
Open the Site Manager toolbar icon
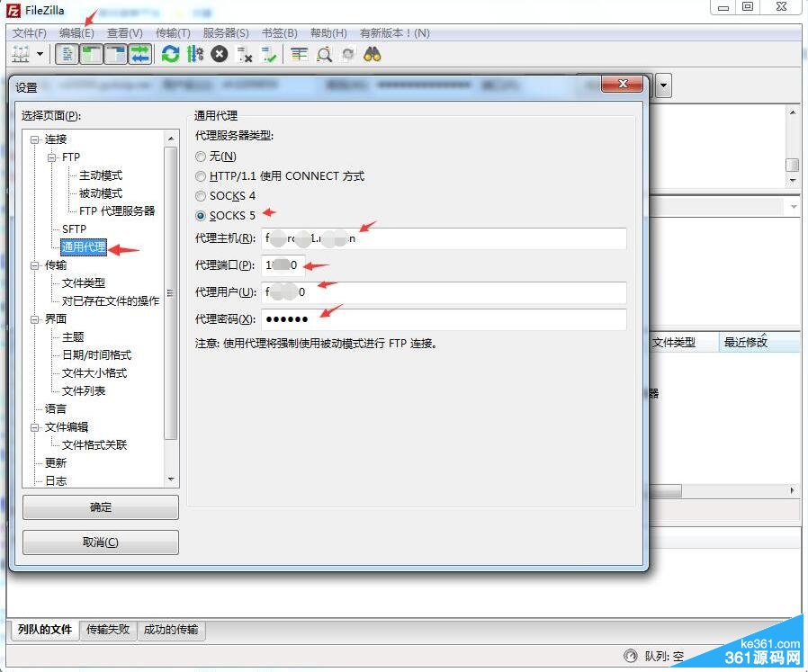[x=21, y=54]
